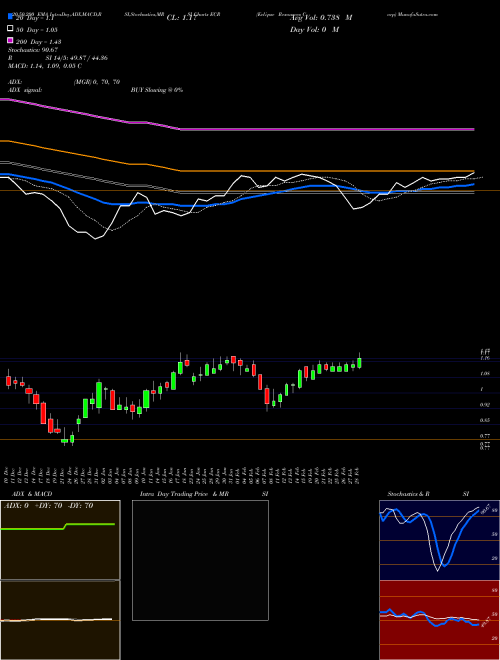Click the 'Intra Day Trading Price & MR' heading

(184, 494)
